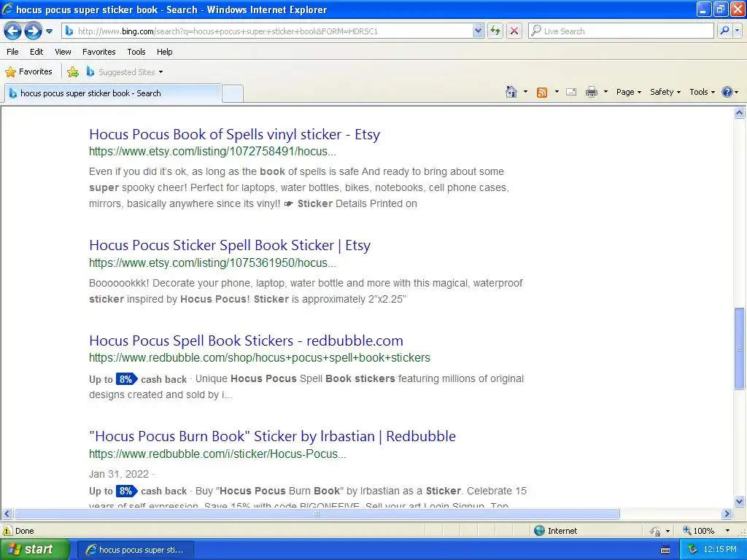Click the blue Help question mark icon

coord(727,92)
